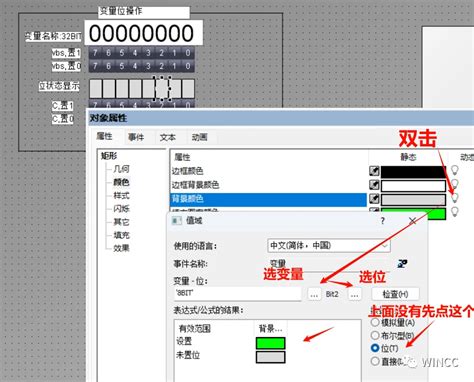Click the 检查(H) check button

click(395, 294)
